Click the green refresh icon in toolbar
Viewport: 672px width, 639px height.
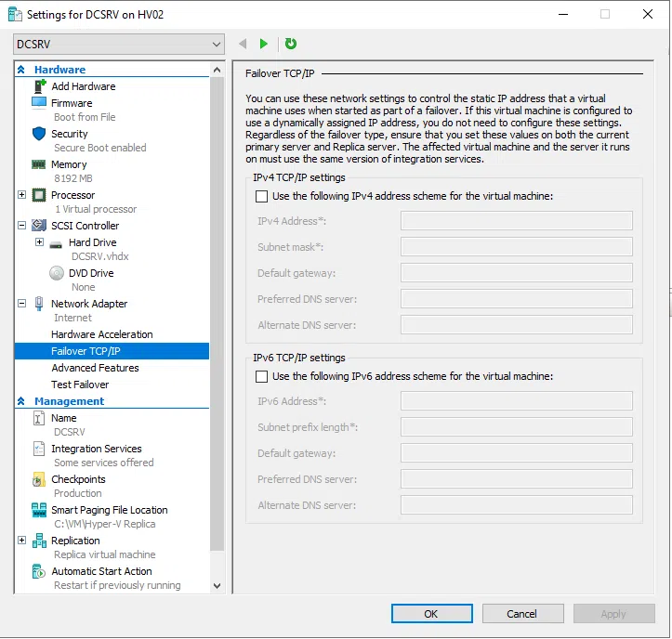(x=291, y=44)
